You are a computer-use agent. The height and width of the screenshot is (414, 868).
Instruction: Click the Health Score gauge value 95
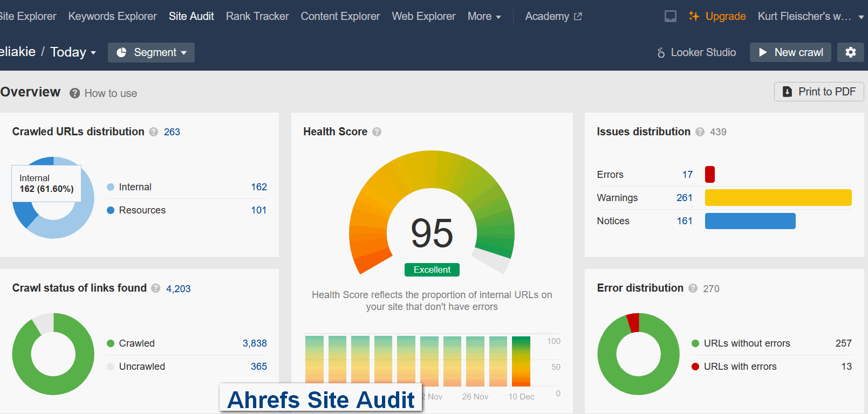pos(432,233)
